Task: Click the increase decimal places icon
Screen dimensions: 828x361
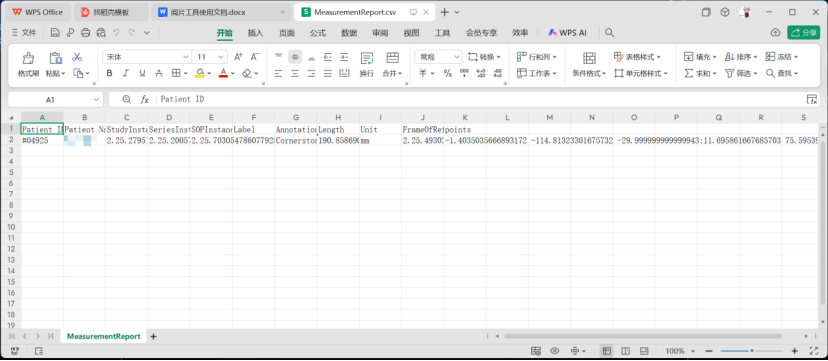Action: point(481,73)
